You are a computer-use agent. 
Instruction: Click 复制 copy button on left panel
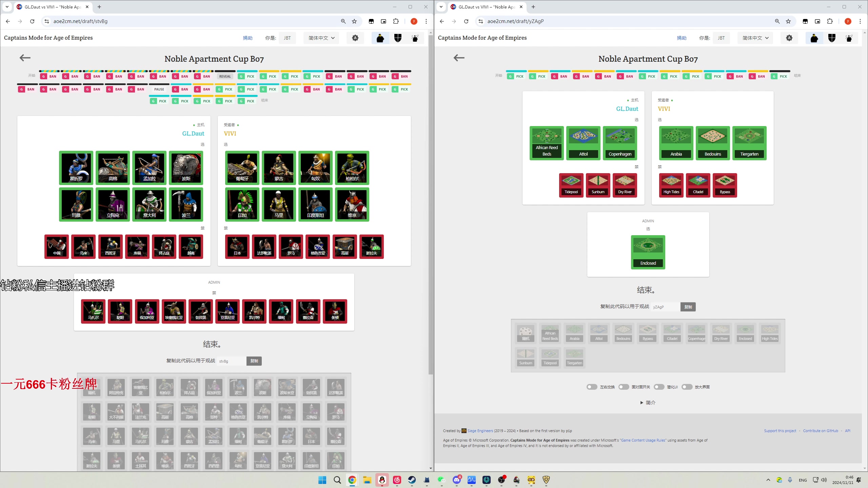click(253, 361)
